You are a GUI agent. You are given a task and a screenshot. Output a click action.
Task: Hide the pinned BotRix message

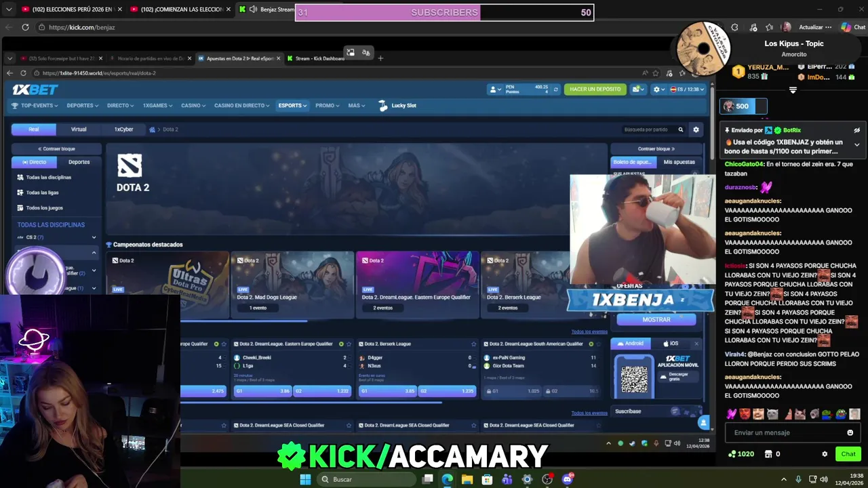click(x=856, y=130)
